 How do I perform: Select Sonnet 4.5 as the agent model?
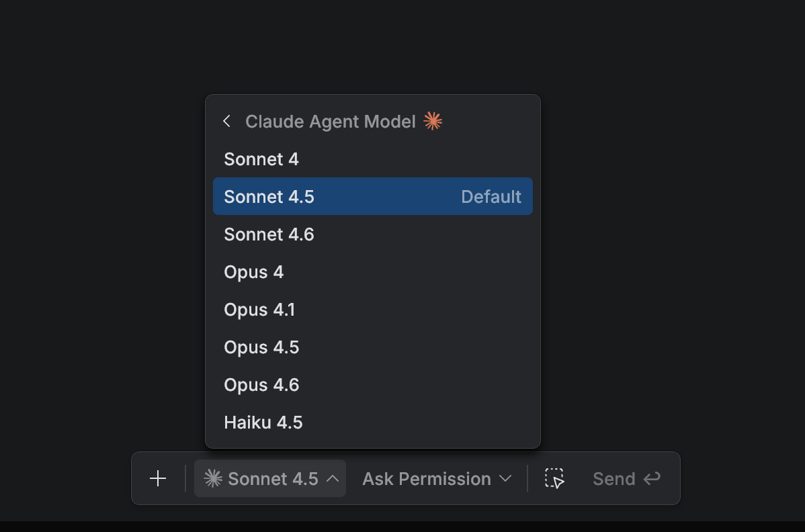pos(302,196)
